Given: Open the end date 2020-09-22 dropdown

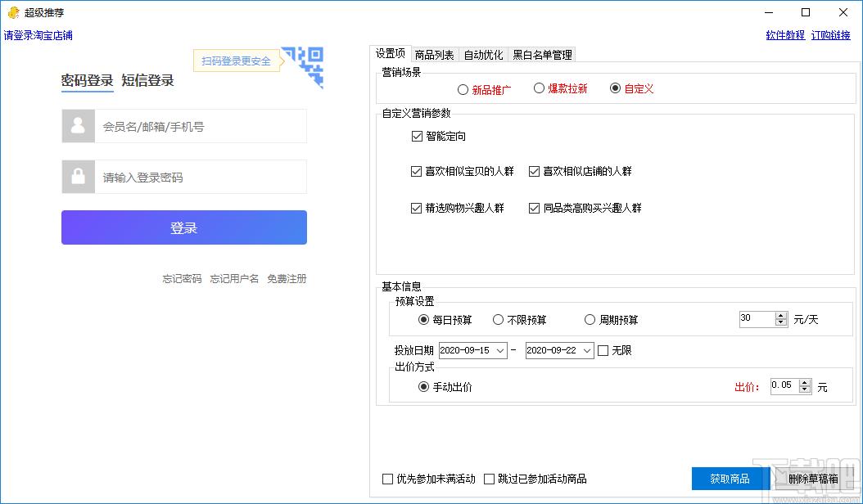Looking at the screenshot, I should pyautogui.click(x=587, y=350).
